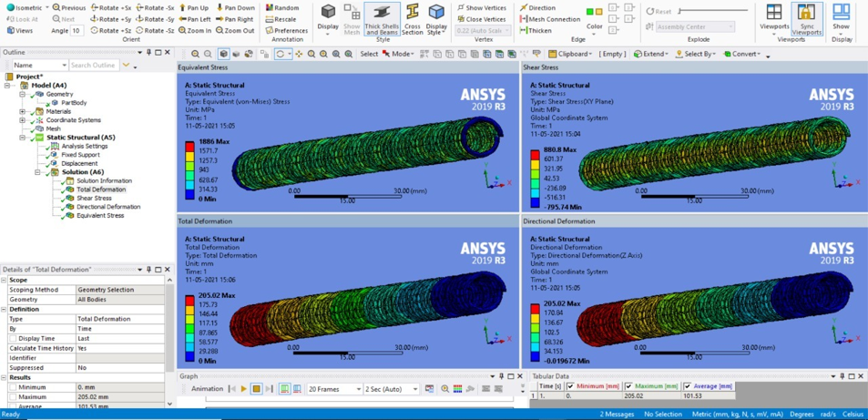This screenshot has height=420, width=868.
Task: Click the Views button
Action: 20,30
